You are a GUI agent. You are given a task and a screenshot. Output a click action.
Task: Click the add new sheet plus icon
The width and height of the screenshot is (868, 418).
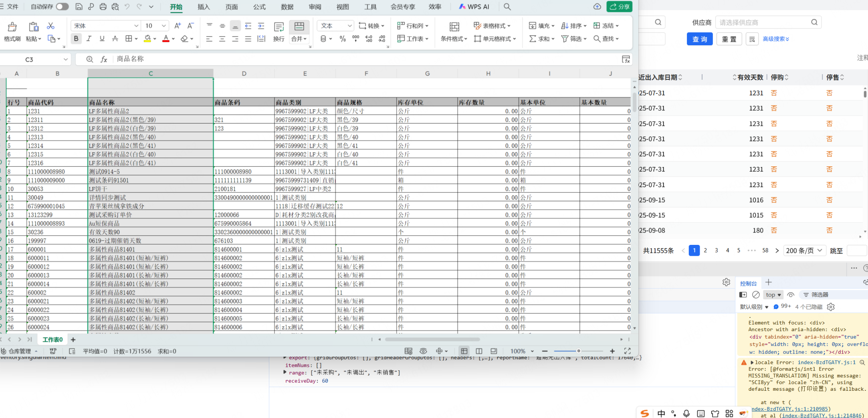73,340
